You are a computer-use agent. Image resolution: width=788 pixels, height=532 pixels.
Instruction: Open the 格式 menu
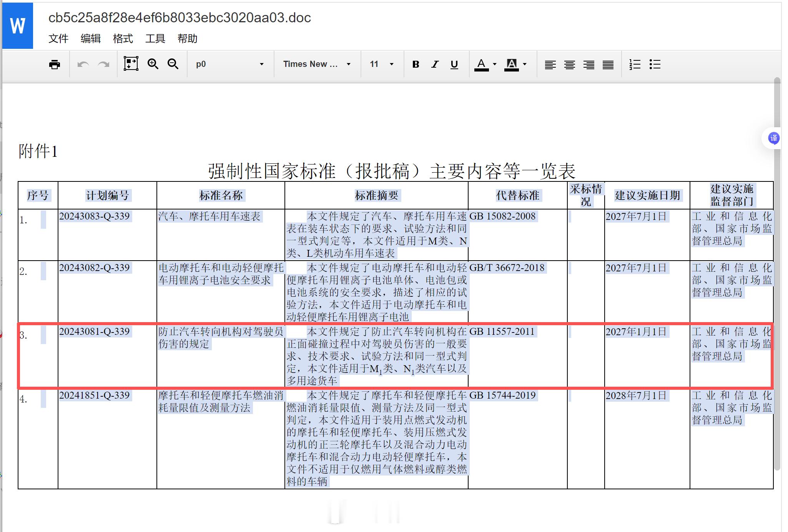[x=123, y=38]
